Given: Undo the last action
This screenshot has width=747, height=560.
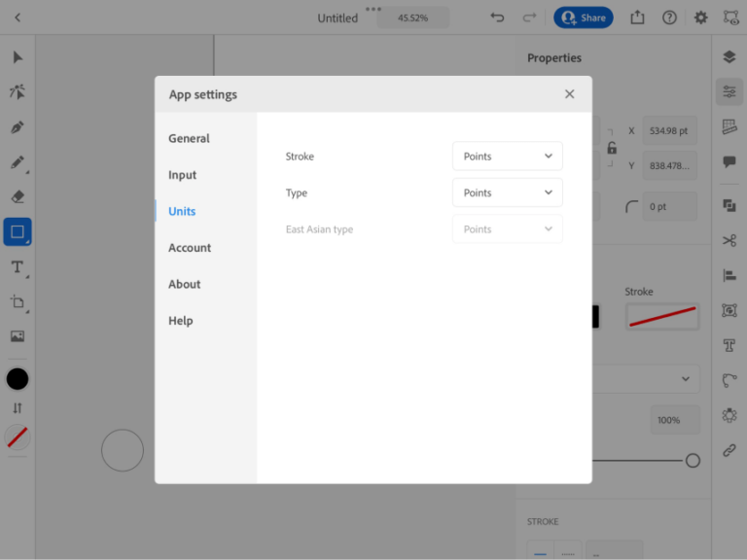Looking at the screenshot, I should click(497, 17).
